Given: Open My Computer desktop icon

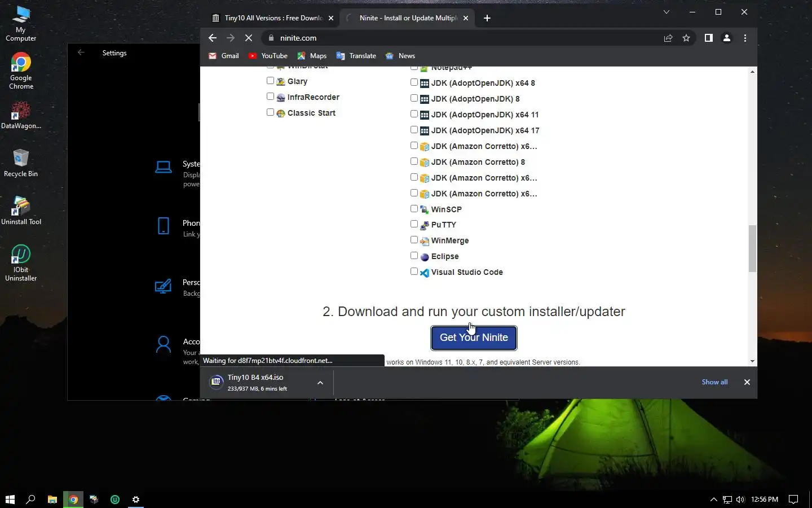Looking at the screenshot, I should tap(21, 24).
